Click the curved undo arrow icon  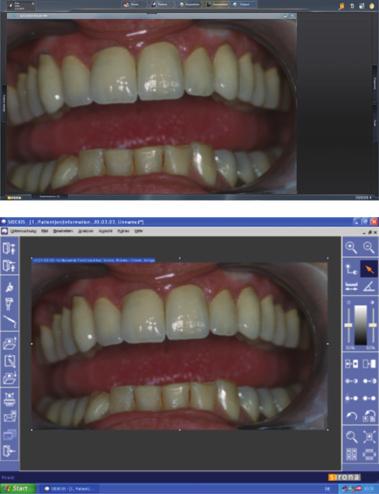point(351,416)
